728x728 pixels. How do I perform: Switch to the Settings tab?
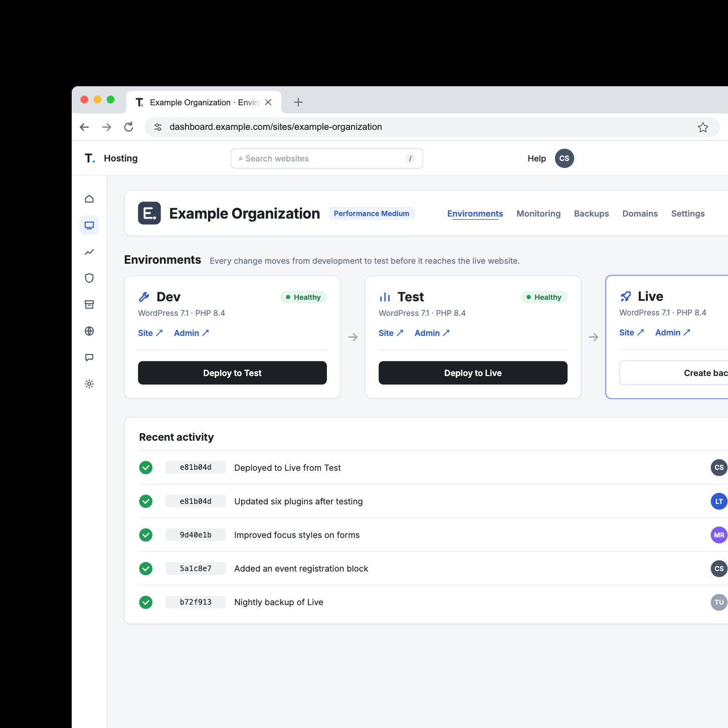point(688,214)
